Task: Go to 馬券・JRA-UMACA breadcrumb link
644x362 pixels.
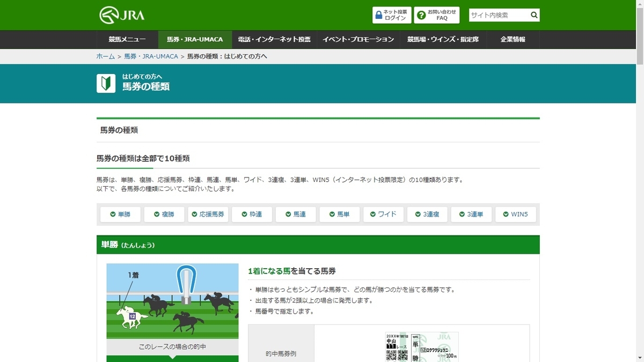Action: coord(151,56)
